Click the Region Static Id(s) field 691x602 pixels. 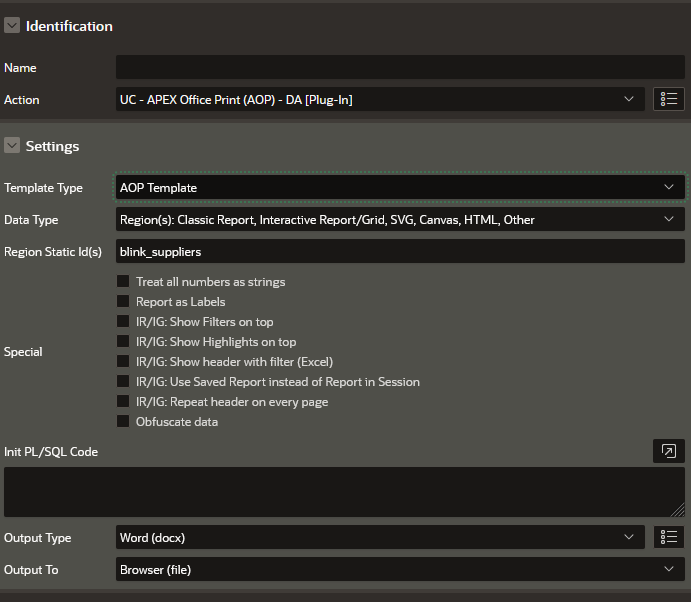click(x=400, y=251)
